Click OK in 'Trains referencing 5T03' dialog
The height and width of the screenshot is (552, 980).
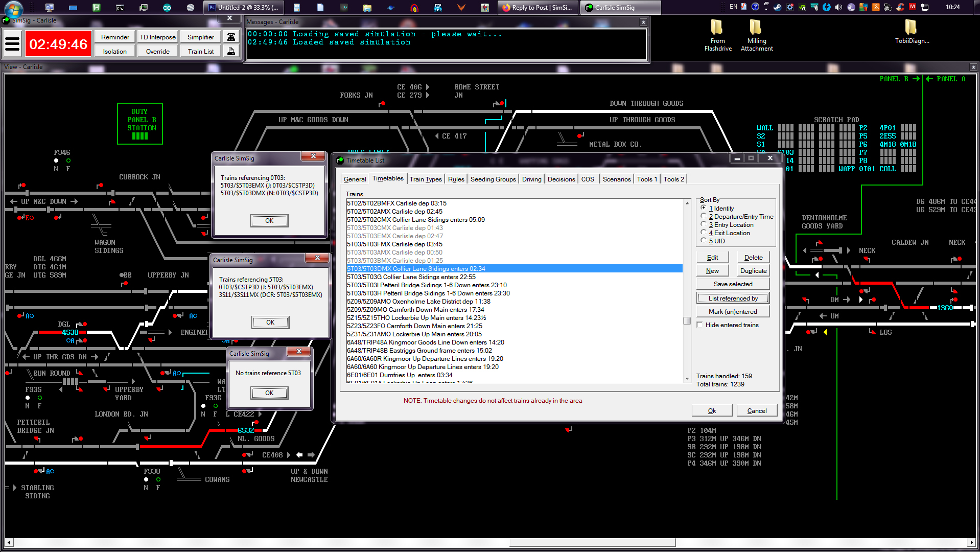270,322
